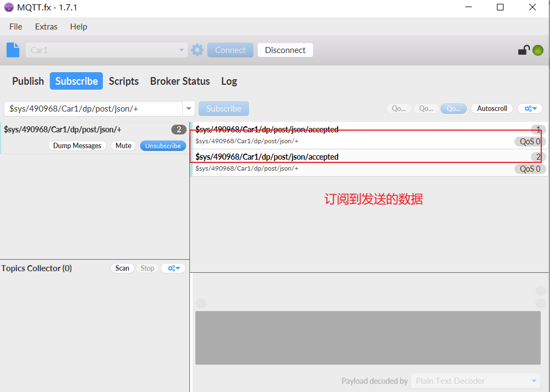Open the Log tab
The image size is (550, 392).
click(229, 81)
